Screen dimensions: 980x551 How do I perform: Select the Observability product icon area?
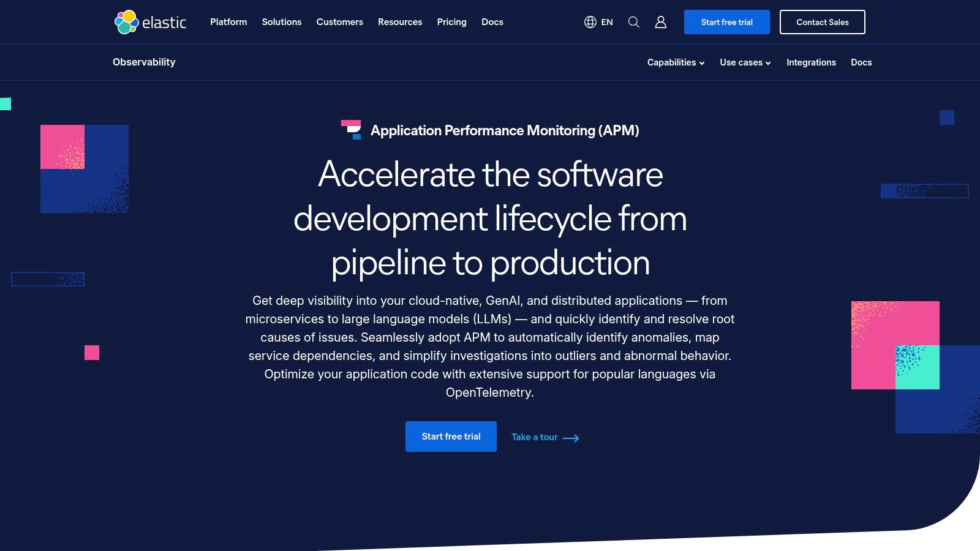click(143, 62)
